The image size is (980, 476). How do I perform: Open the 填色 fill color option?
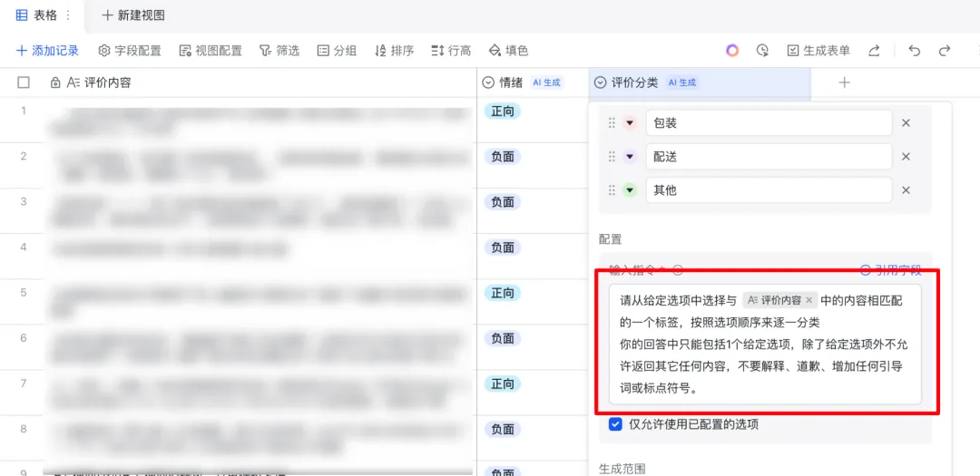click(508, 51)
